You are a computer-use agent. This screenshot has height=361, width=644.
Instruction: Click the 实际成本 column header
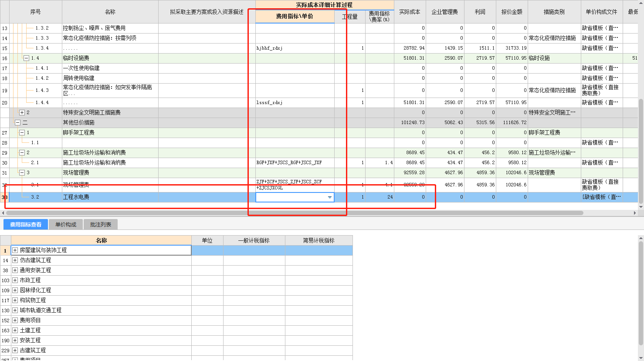[x=410, y=12]
